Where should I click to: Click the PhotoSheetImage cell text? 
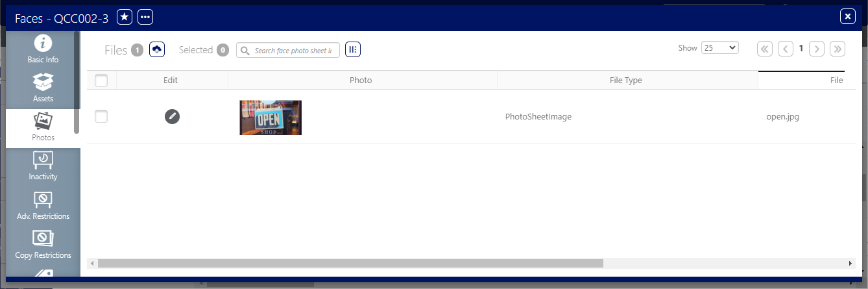coord(538,117)
